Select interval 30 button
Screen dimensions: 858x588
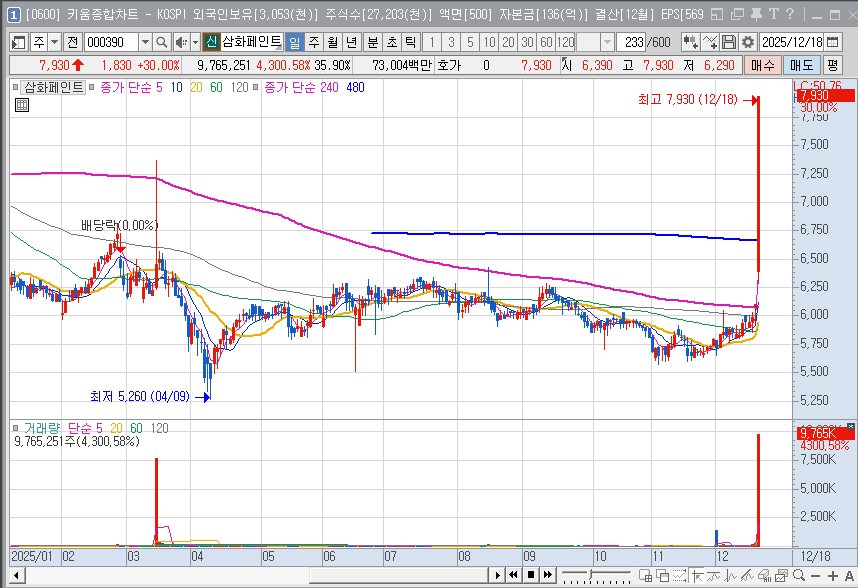[527, 42]
